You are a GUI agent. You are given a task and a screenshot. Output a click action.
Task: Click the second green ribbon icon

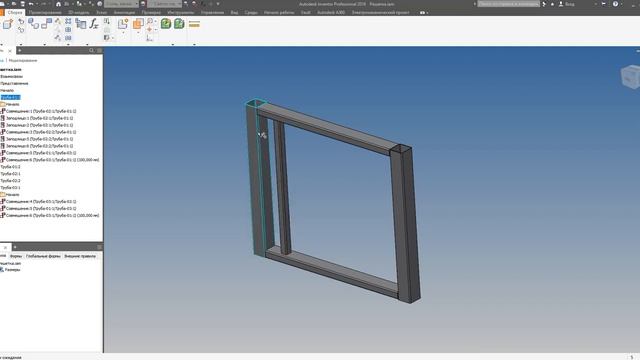(x=179, y=24)
